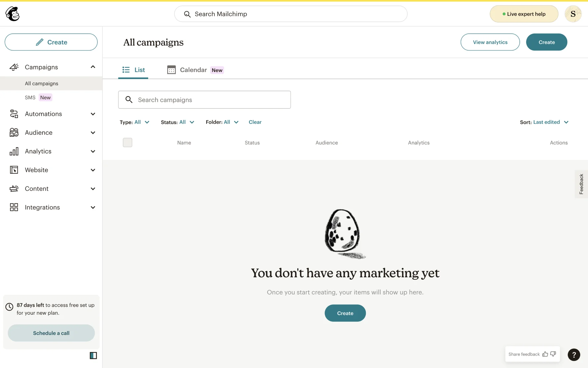This screenshot has height=368, width=588.
Task: Select SMS in the Campaigns menu
Action: (x=30, y=98)
